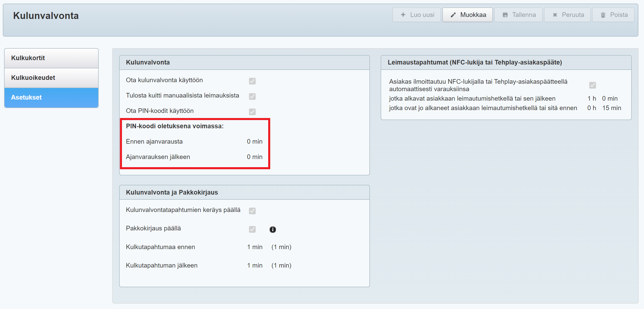
Task: Toggle Kulunvalvontatapahtumien keräys päällä checkbox
Action: [x=252, y=211]
